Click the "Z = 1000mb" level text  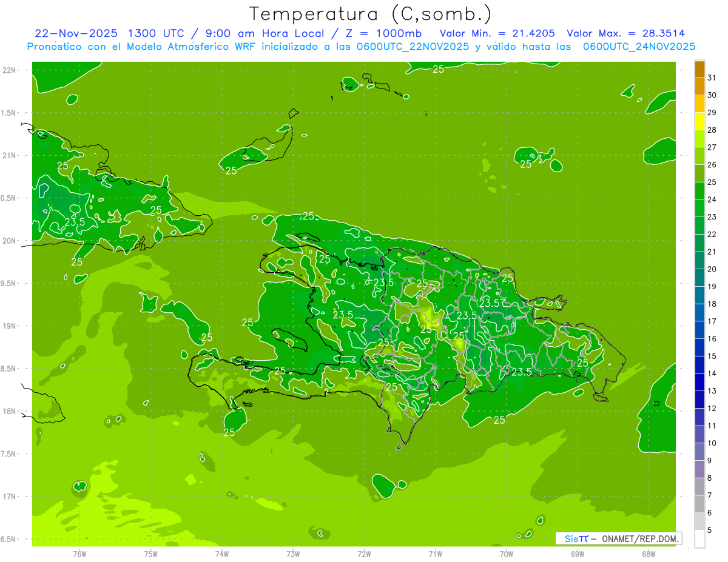click(383, 33)
